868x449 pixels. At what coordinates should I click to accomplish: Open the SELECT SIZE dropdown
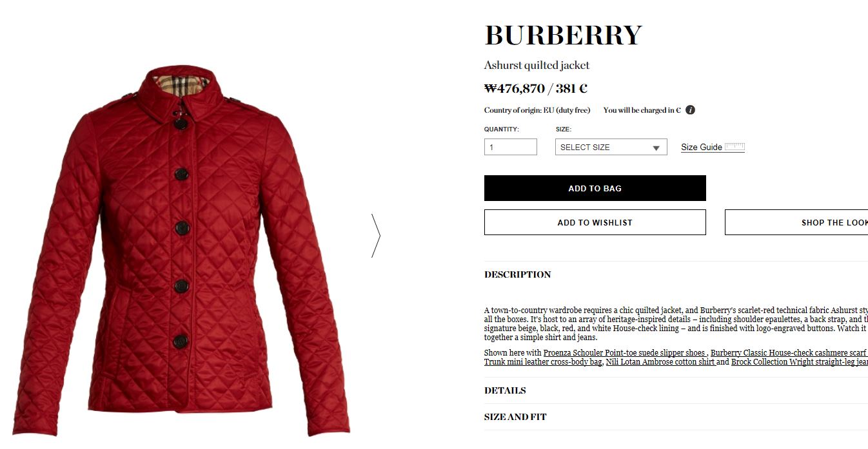(x=611, y=147)
